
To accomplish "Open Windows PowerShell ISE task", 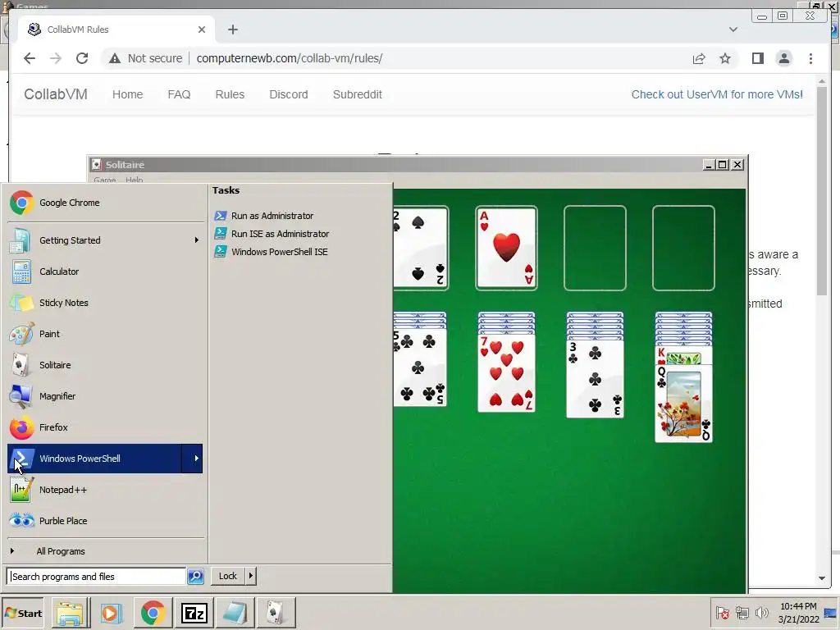I will pos(271,252).
